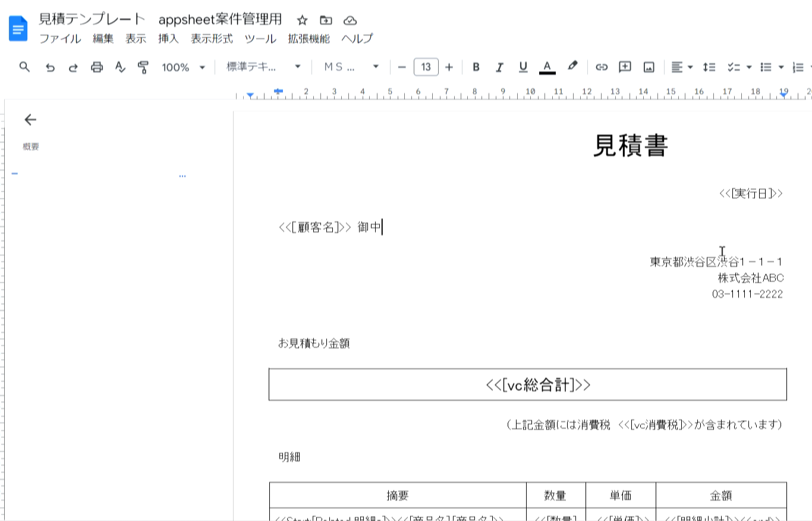The width and height of the screenshot is (812, 521).
Task: Click the document title to rename
Action: click(x=160, y=19)
